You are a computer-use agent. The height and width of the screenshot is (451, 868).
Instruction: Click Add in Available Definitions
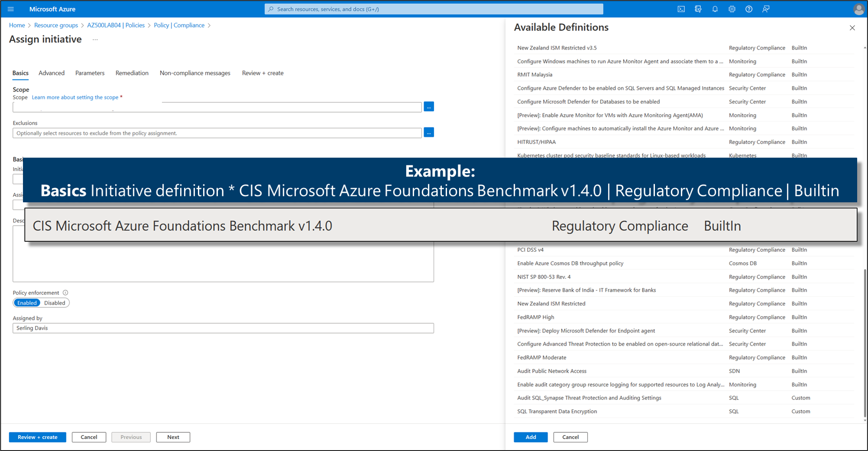pyautogui.click(x=531, y=437)
